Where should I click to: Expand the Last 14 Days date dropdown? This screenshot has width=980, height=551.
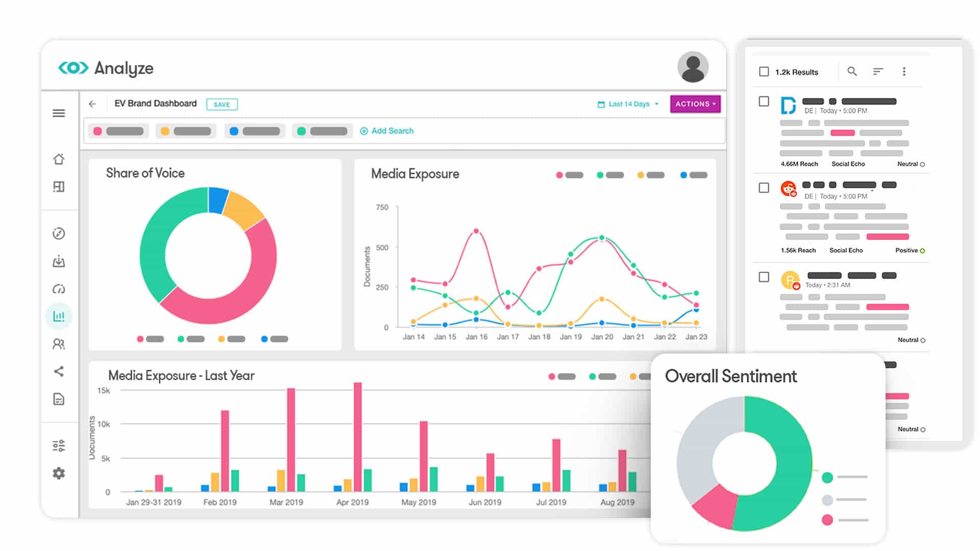click(629, 104)
